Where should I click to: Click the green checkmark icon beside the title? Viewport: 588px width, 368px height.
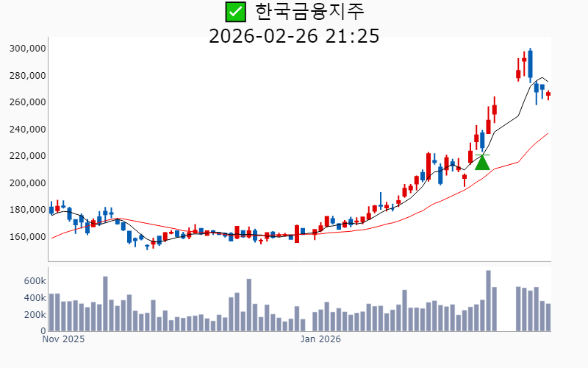click(x=235, y=12)
